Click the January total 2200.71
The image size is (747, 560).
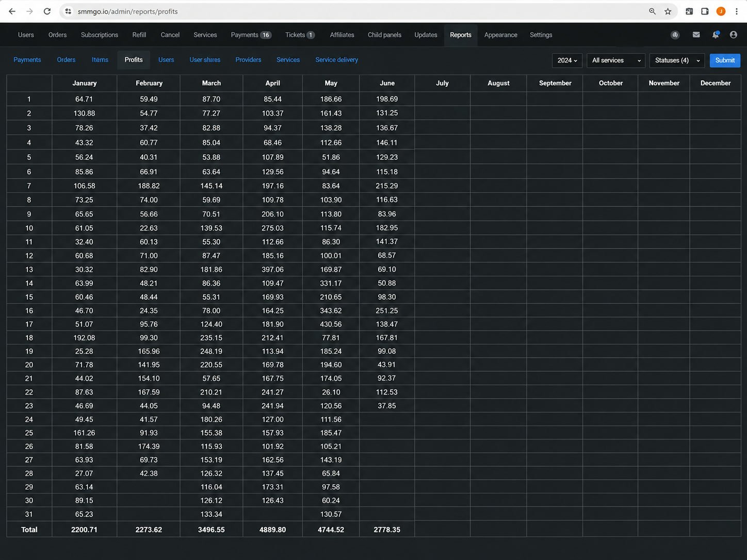click(84, 530)
